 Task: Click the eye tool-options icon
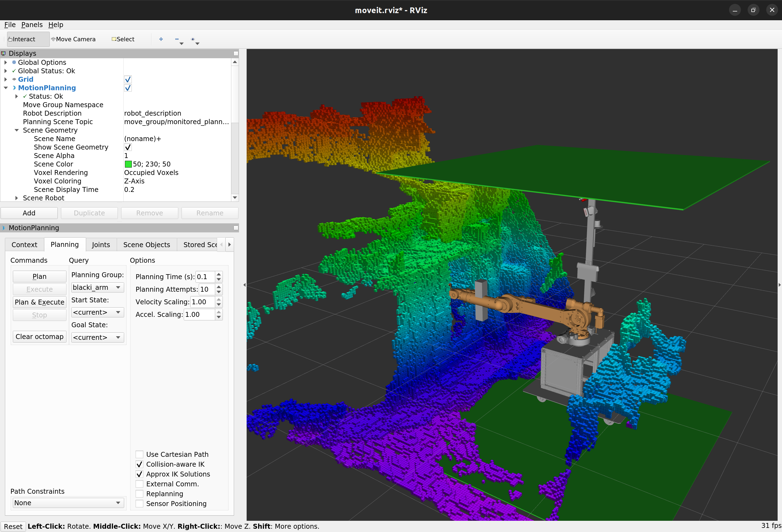[x=193, y=39]
